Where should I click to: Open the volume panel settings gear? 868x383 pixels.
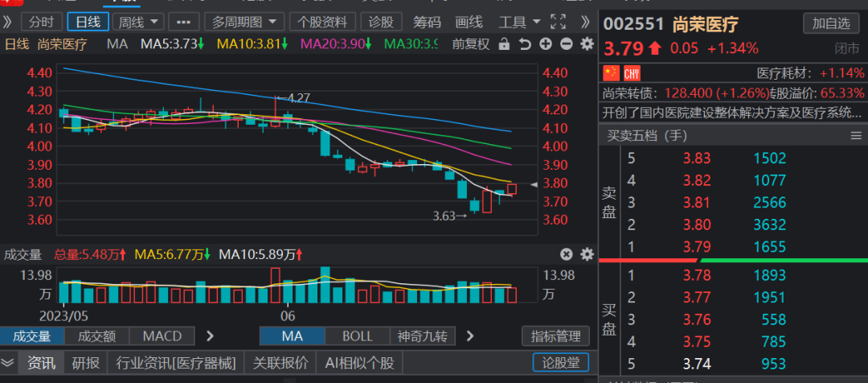(x=587, y=255)
